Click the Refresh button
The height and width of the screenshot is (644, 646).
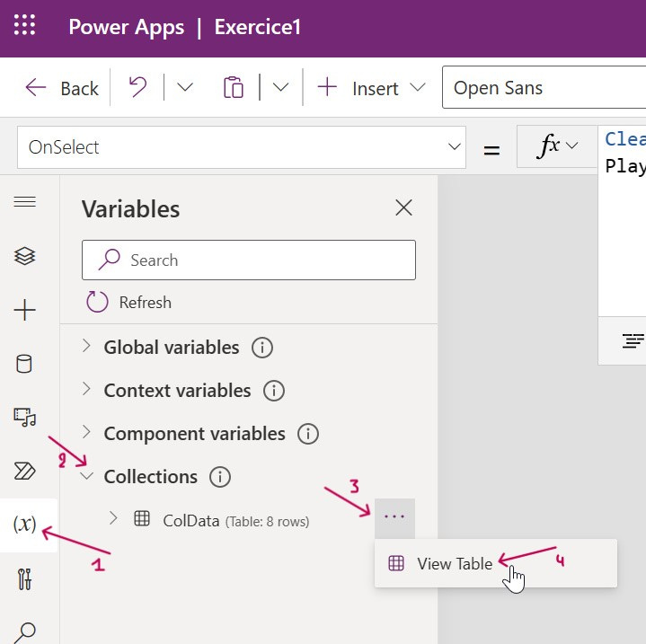pyautogui.click(x=129, y=302)
